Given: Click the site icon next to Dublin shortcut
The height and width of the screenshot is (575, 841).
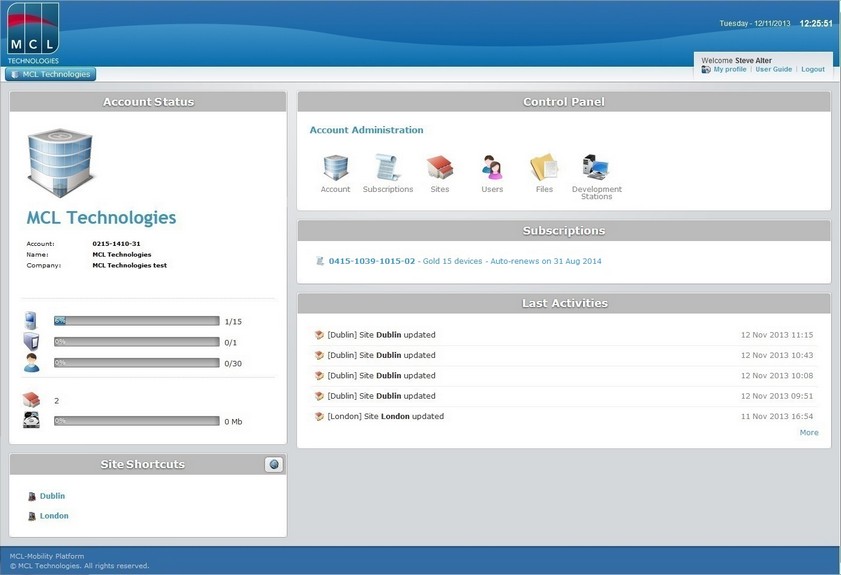Looking at the screenshot, I should (32, 497).
